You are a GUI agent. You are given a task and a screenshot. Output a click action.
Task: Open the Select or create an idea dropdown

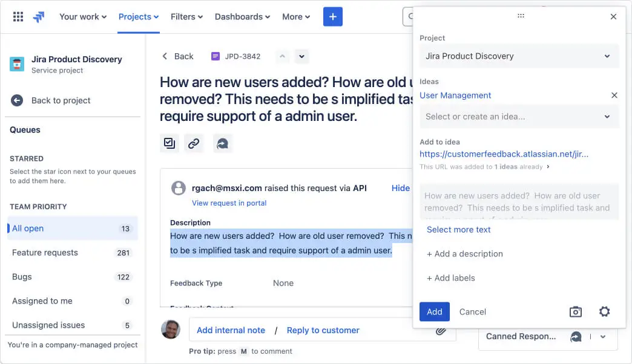pyautogui.click(x=519, y=116)
